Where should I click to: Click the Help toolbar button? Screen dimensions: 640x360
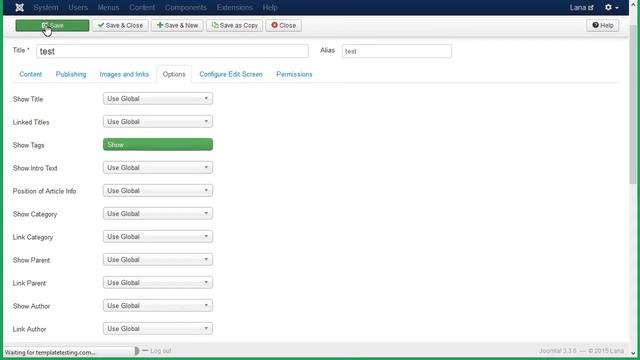tap(602, 25)
